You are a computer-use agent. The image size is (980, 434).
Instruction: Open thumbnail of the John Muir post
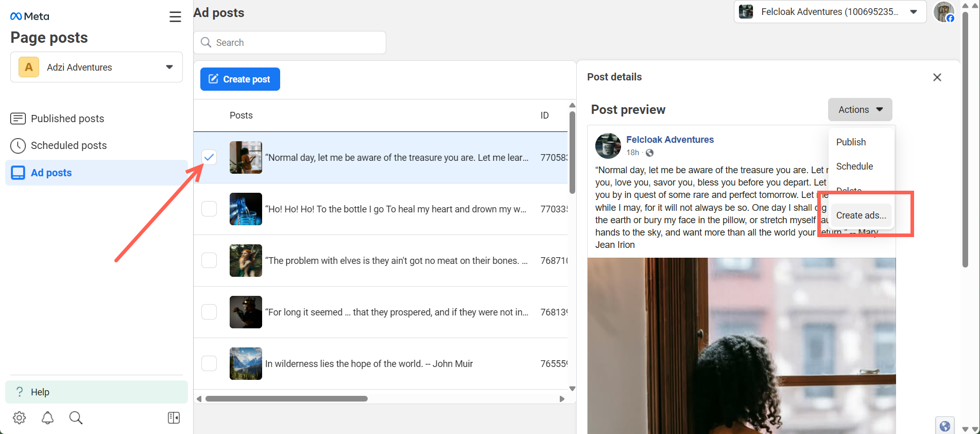click(246, 363)
